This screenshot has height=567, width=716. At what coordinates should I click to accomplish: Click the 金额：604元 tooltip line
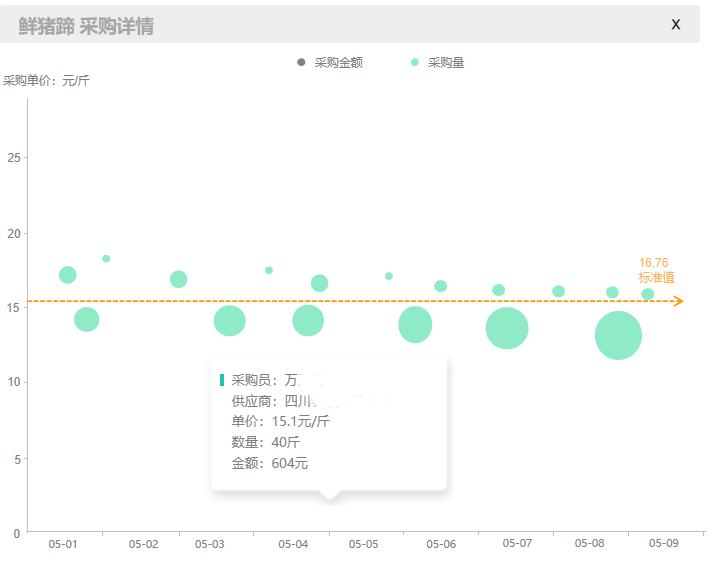click(269, 463)
